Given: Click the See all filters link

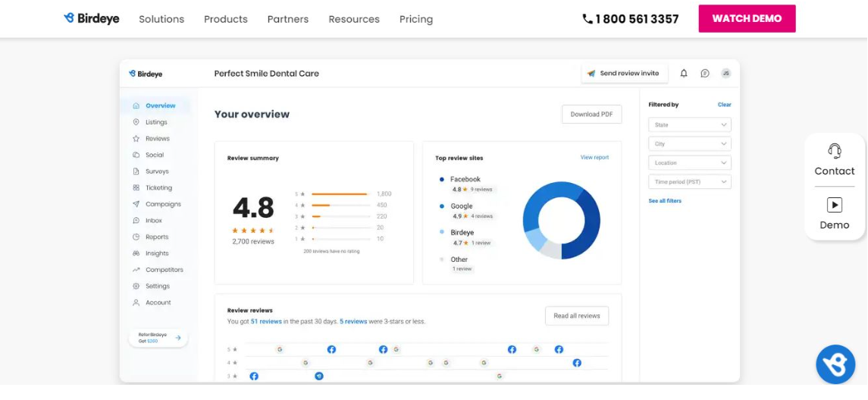Looking at the screenshot, I should (x=665, y=201).
